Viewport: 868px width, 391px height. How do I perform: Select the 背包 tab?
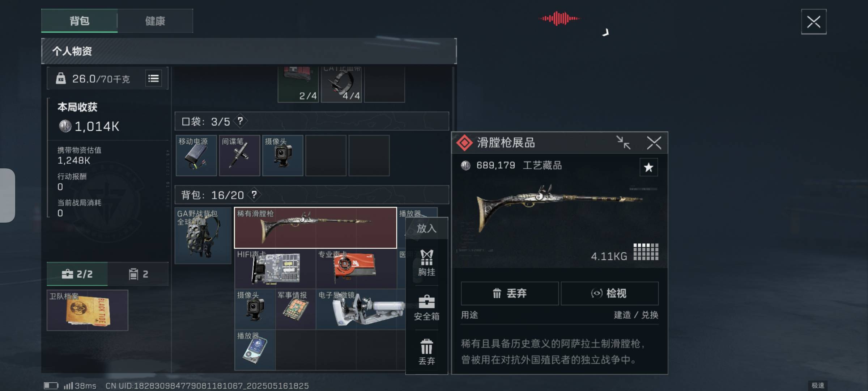pyautogui.click(x=80, y=21)
